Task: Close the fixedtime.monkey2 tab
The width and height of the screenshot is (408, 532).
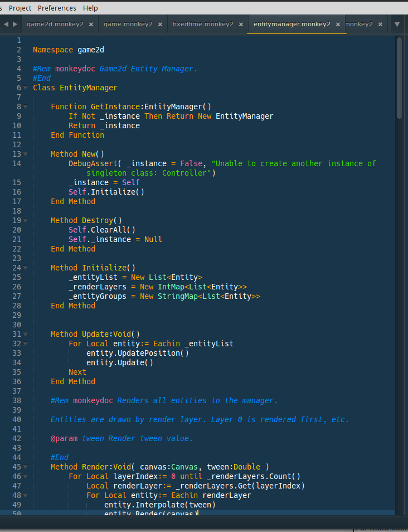Action: pyautogui.click(x=241, y=25)
